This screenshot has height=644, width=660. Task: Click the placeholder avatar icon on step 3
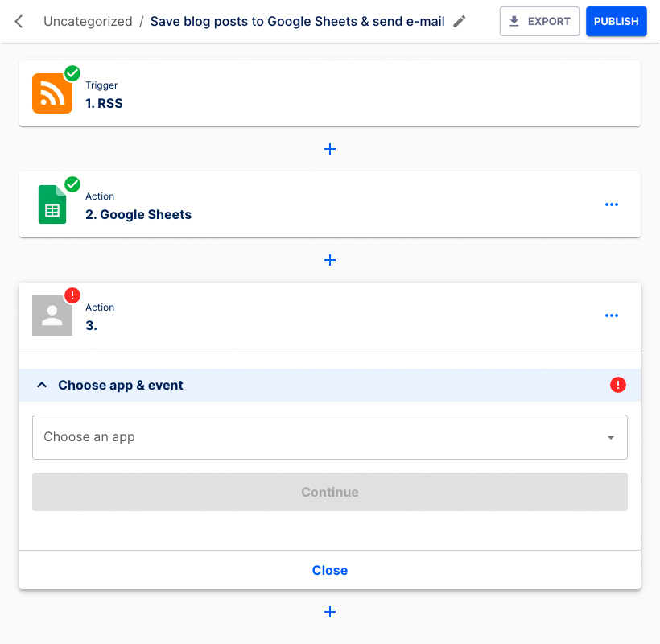(x=52, y=316)
